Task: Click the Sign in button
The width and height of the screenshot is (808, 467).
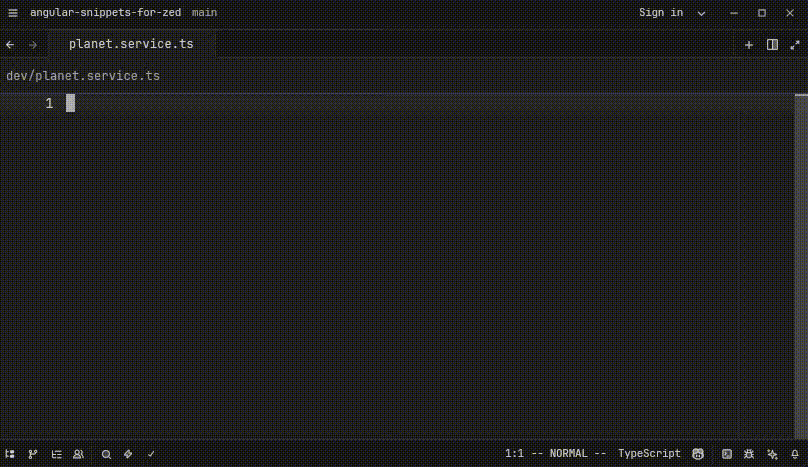Action: tap(661, 12)
